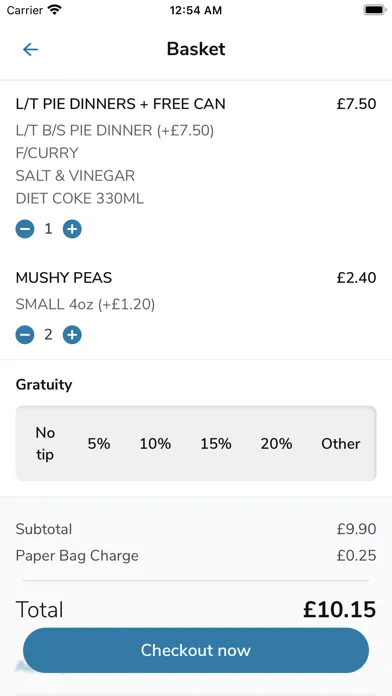Image resolution: width=392 pixels, height=696 pixels.
Task: Pick the 20% tip option
Action: [276, 443]
